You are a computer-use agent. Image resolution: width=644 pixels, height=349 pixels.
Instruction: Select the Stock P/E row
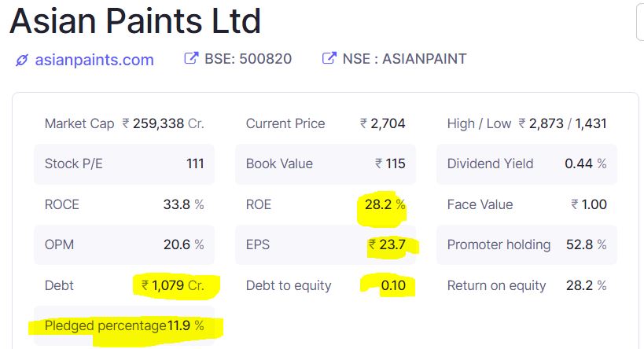124,163
